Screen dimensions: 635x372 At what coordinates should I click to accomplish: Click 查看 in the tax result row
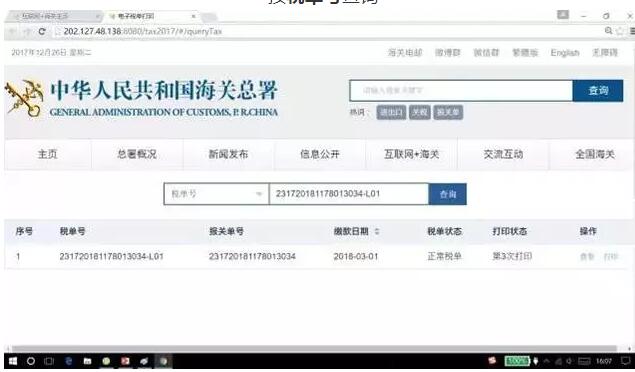click(587, 257)
